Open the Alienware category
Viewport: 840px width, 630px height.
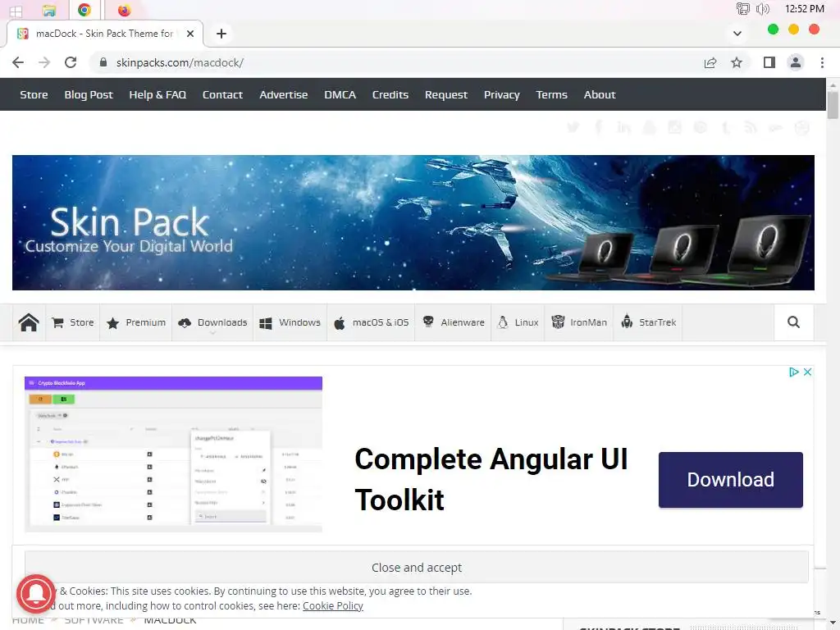[x=453, y=322]
